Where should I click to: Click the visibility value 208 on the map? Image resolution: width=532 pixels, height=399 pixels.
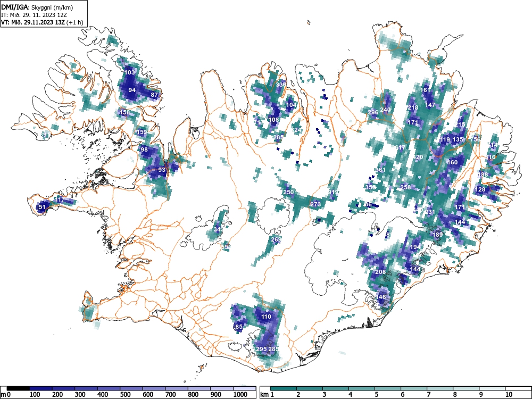pyautogui.click(x=380, y=272)
